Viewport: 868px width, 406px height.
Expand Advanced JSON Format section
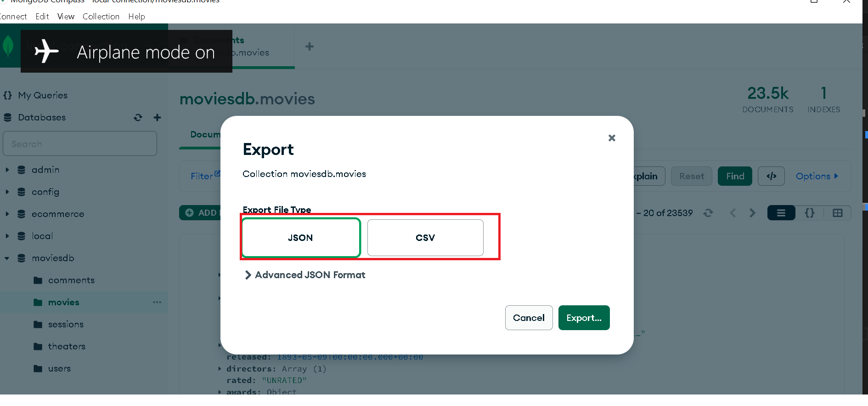click(x=305, y=275)
